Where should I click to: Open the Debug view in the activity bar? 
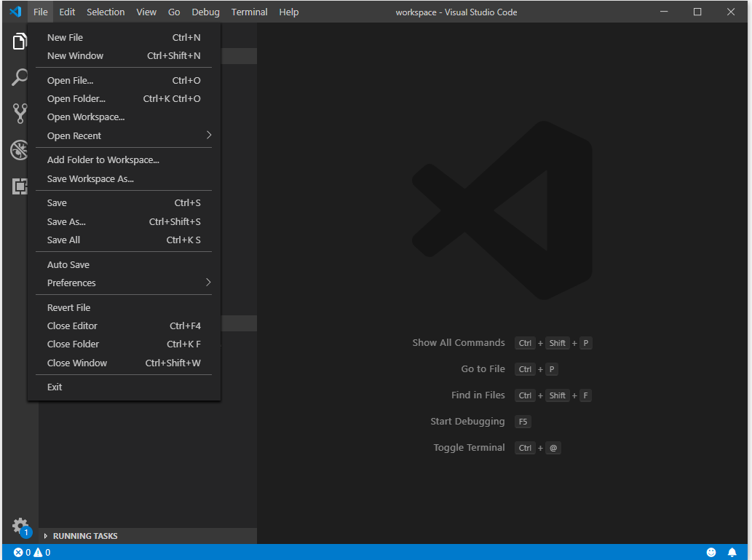(x=20, y=149)
